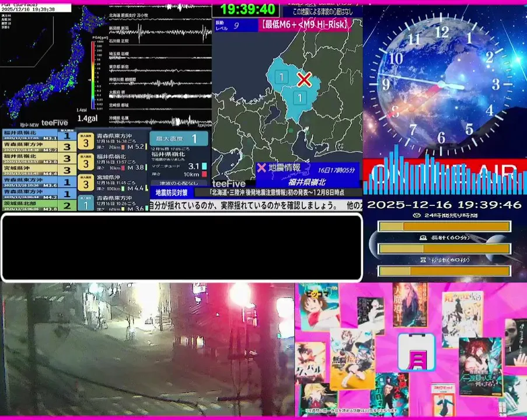
Task: Click the 月 calendar icon among manga covers
Action: pos(417,352)
